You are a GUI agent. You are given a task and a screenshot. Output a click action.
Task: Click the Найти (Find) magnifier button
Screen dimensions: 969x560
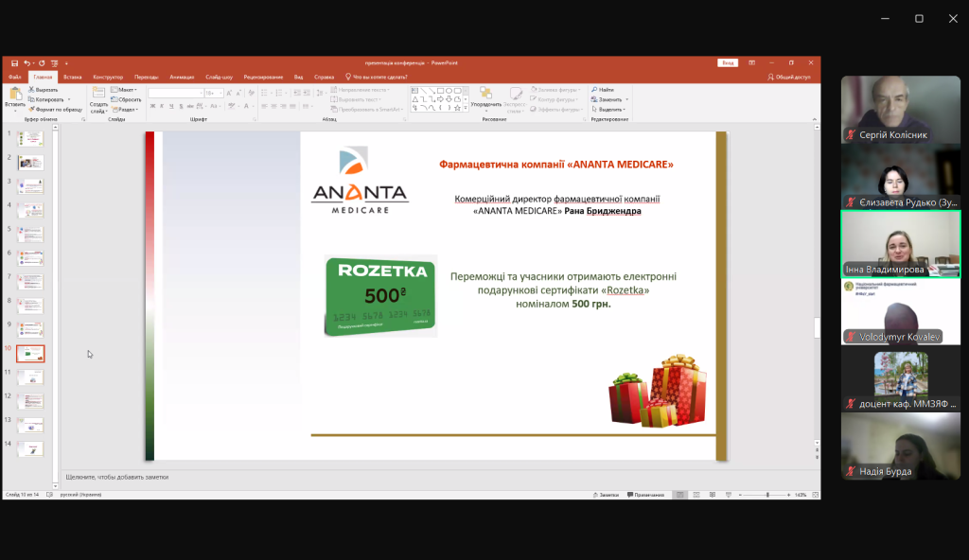pyautogui.click(x=603, y=90)
